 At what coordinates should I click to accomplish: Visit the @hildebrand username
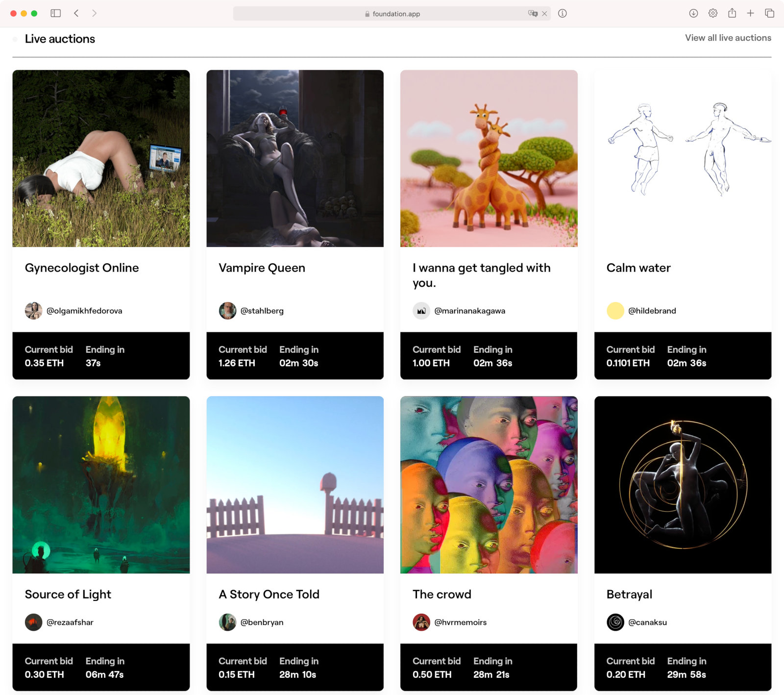pyautogui.click(x=652, y=311)
